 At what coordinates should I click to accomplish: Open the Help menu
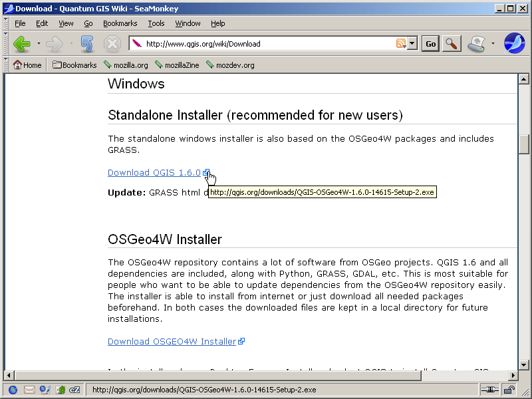(218, 23)
